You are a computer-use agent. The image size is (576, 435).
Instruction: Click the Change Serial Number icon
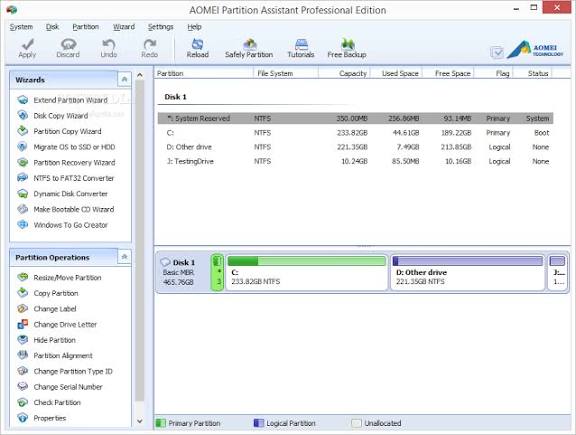(23, 386)
